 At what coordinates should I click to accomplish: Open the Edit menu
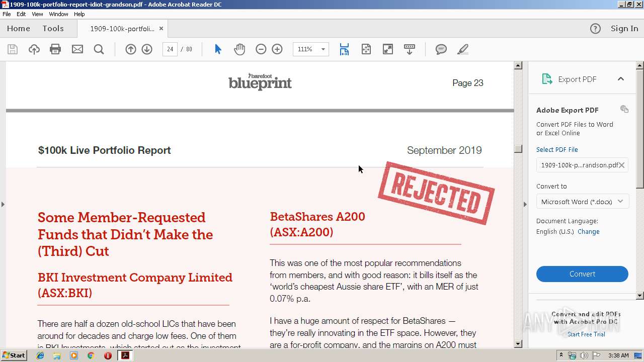(21, 14)
